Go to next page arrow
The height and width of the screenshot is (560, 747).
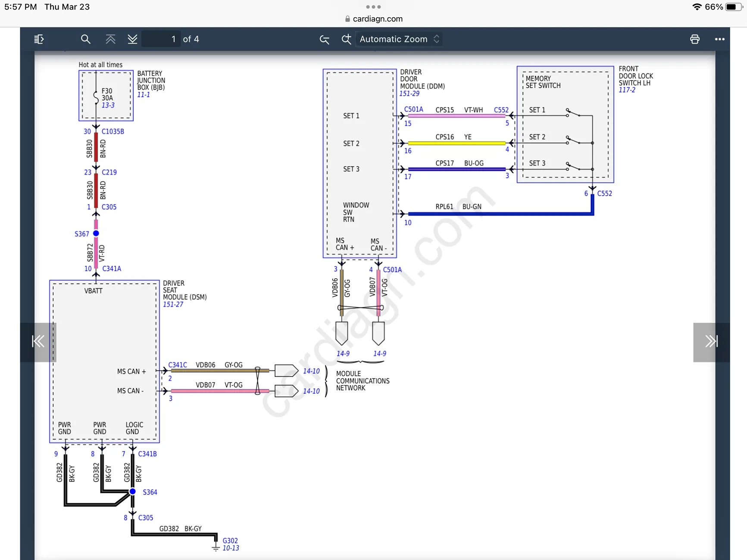tap(133, 39)
